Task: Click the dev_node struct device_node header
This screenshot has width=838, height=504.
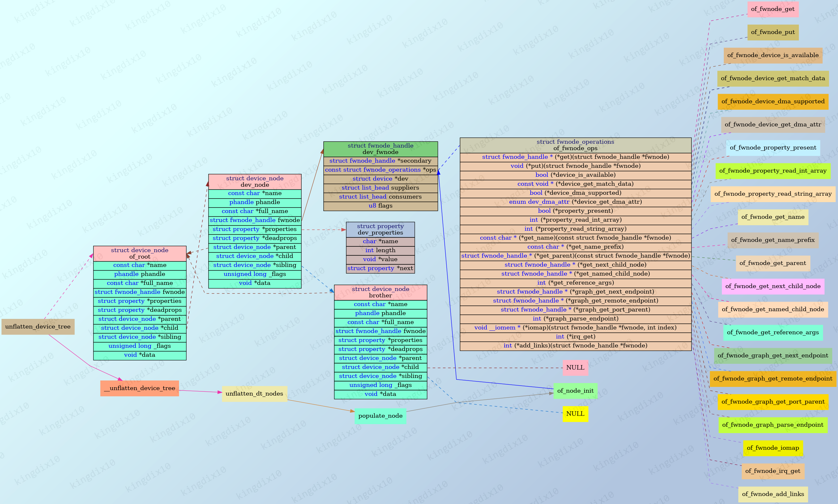Action: click(x=255, y=182)
